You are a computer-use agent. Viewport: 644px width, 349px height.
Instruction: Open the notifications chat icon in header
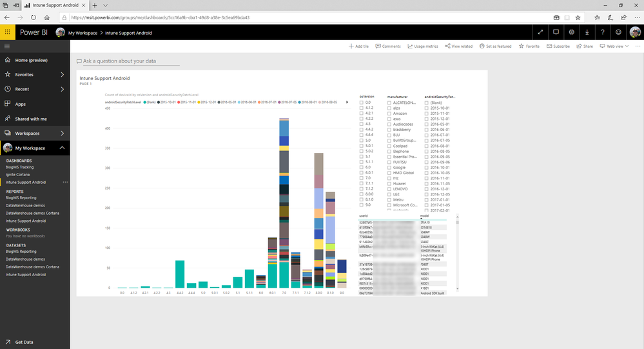tap(556, 32)
